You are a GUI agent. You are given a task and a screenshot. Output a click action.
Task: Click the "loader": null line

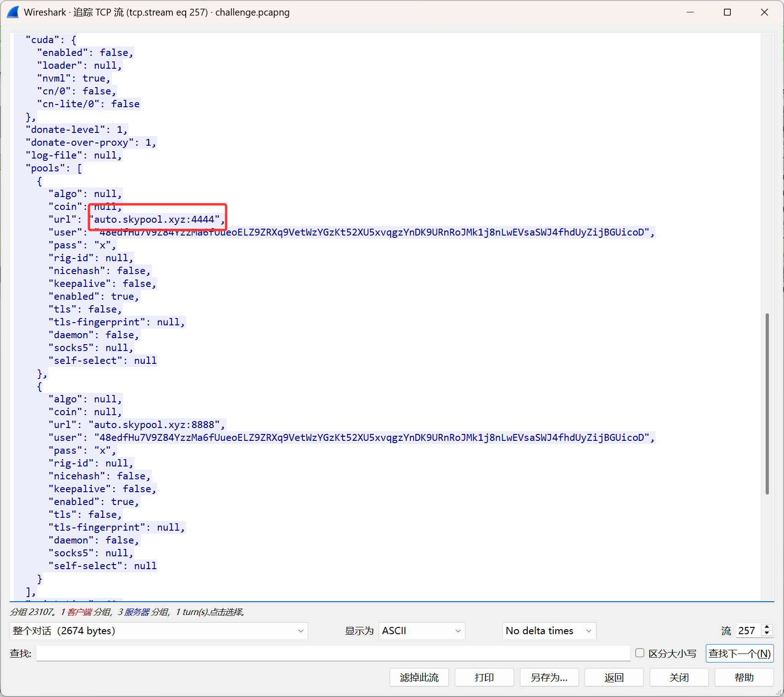[x=80, y=66]
